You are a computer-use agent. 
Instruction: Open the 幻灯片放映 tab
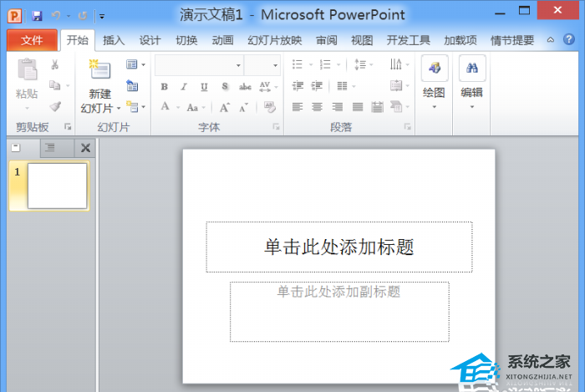pyautogui.click(x=275, y=40)
